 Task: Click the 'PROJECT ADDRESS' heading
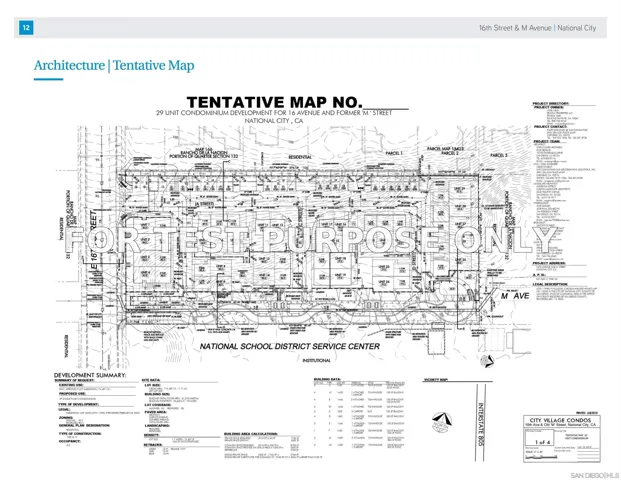pos(549,263)
